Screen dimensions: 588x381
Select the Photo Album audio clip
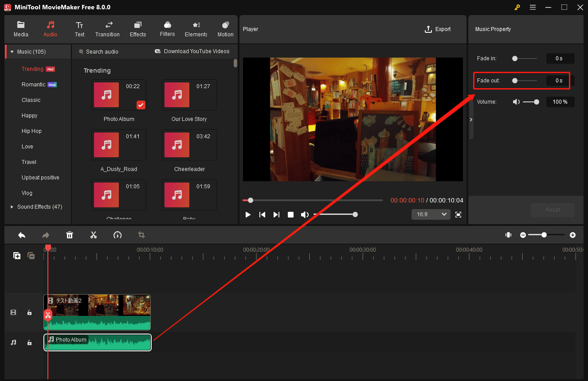pyautogui.click(x=98, y=342)
